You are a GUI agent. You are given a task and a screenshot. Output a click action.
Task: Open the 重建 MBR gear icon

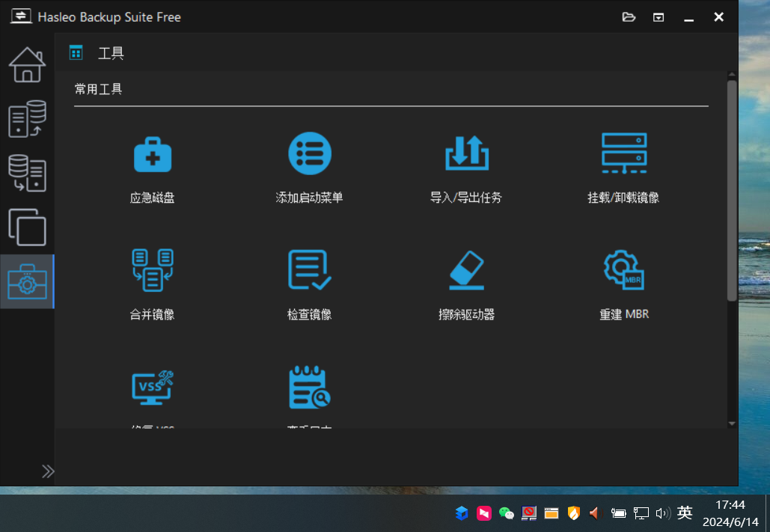coord(623,270)
